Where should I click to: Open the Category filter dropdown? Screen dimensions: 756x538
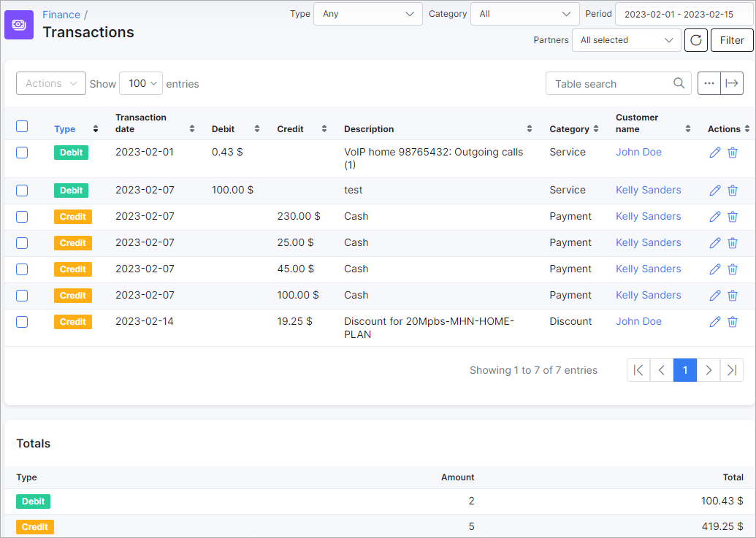click(524, 13)
